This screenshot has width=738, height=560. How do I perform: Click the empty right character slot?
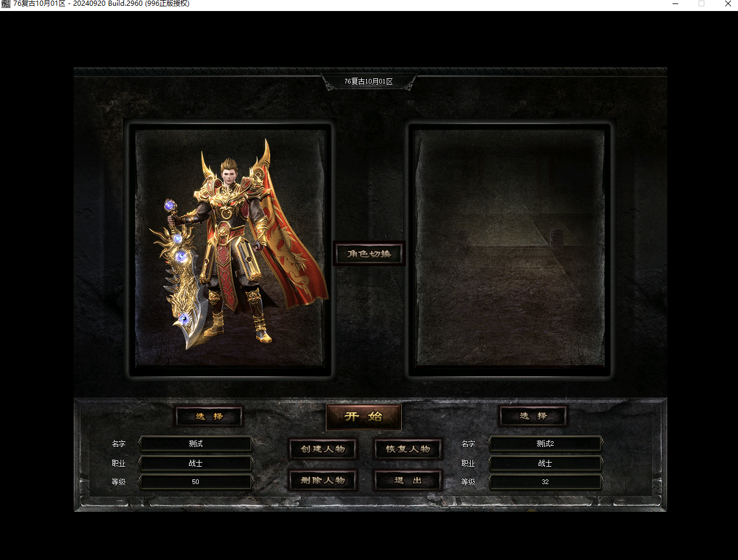pos(510,248)
